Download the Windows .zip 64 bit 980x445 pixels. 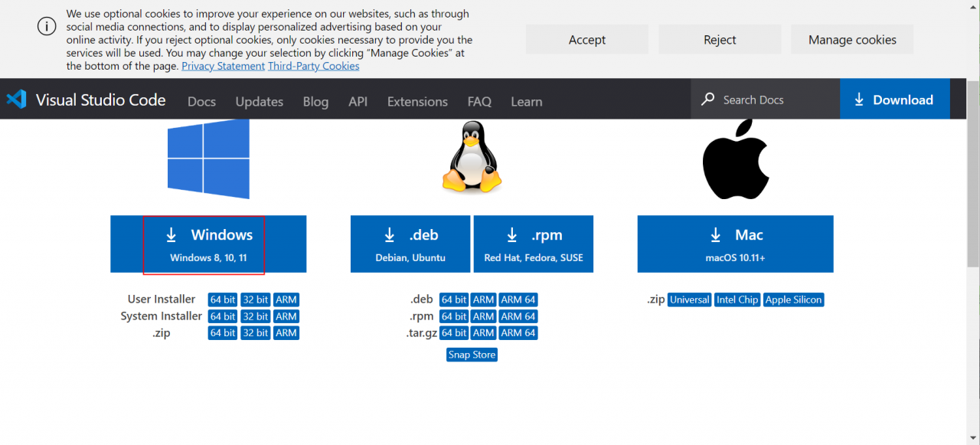(223, 333)
